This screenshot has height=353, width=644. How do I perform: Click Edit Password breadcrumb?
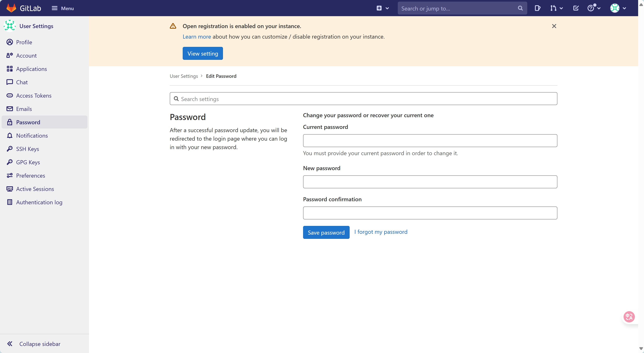221,76
